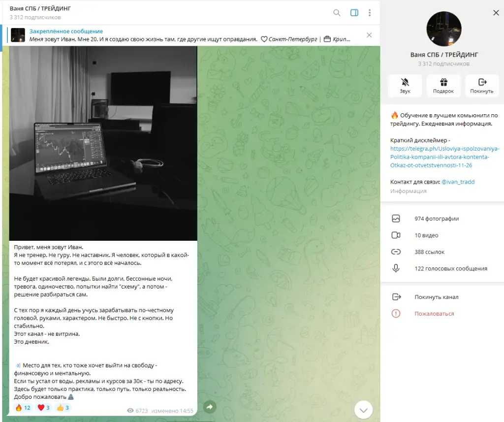Viewport: 504px width, 422px height.
Task: Add thumbs up reaction with 3
Action: pyautogui.click(x=63, y=408)
